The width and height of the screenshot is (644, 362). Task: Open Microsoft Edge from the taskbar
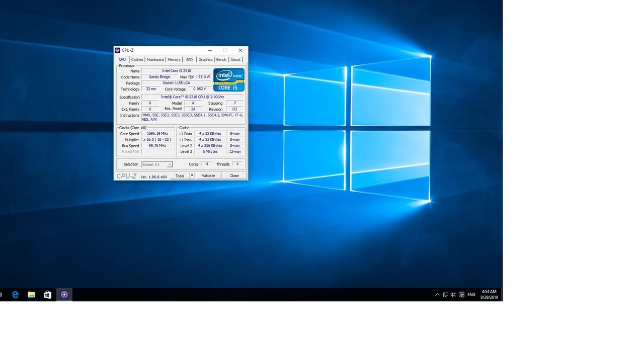pos(15,295)
